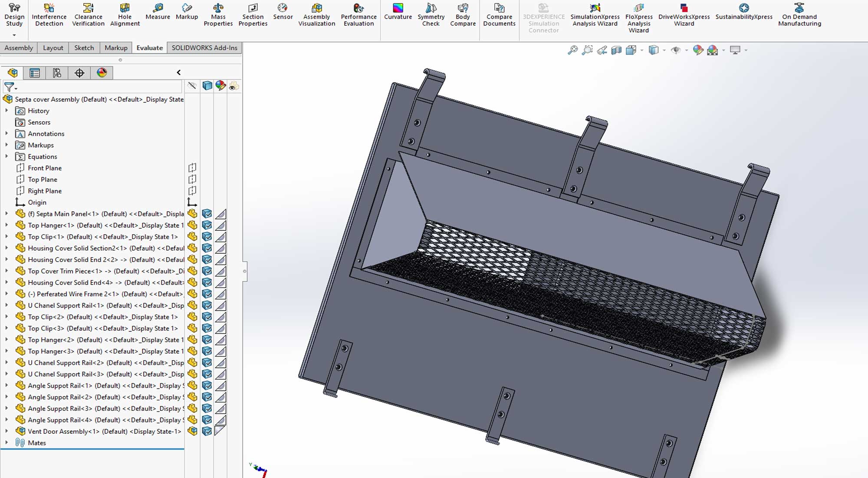This screenshot has height=478, width=868.
Task: Toggle transparency for Septa Main Panel<1>
Action: (220, 214)
